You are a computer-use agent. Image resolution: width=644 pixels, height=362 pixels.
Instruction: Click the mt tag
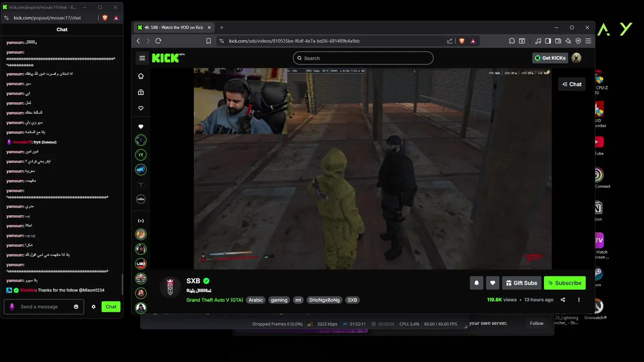click(x=298, y=300)
